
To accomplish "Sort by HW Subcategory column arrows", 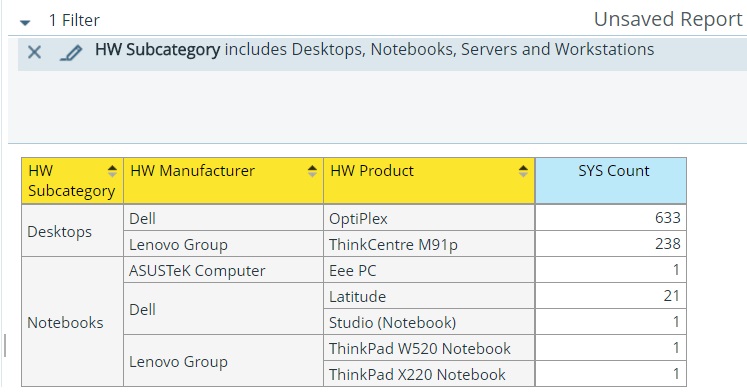I will [112, 171].
